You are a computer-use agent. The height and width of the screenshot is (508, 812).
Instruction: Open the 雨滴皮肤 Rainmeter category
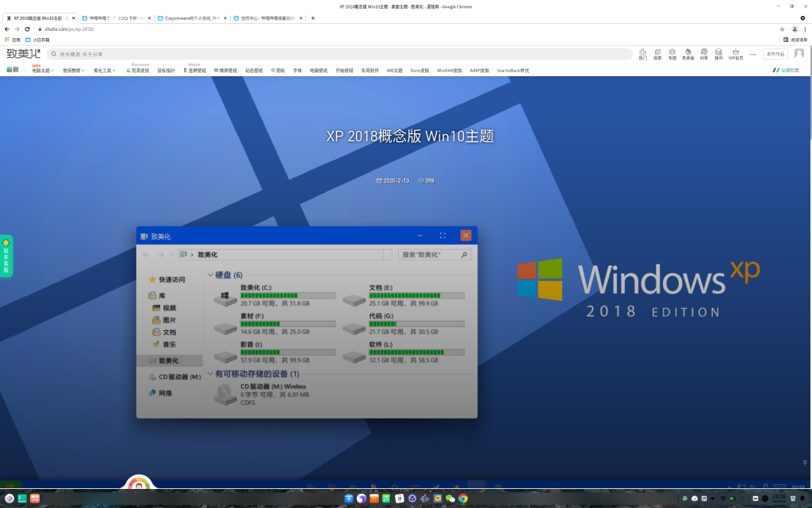[x=138, y=71]
